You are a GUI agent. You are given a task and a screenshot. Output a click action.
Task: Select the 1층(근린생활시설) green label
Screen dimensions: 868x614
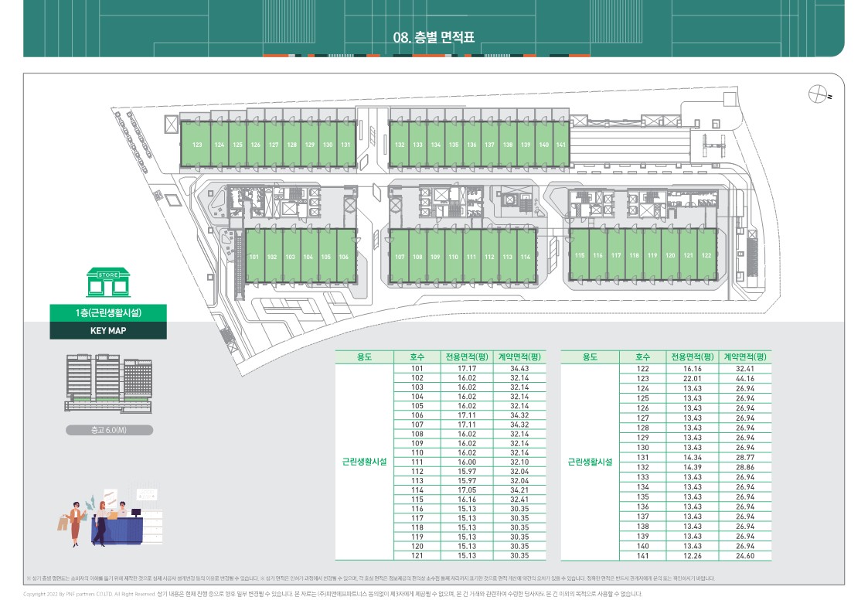(x=108, y=313)
